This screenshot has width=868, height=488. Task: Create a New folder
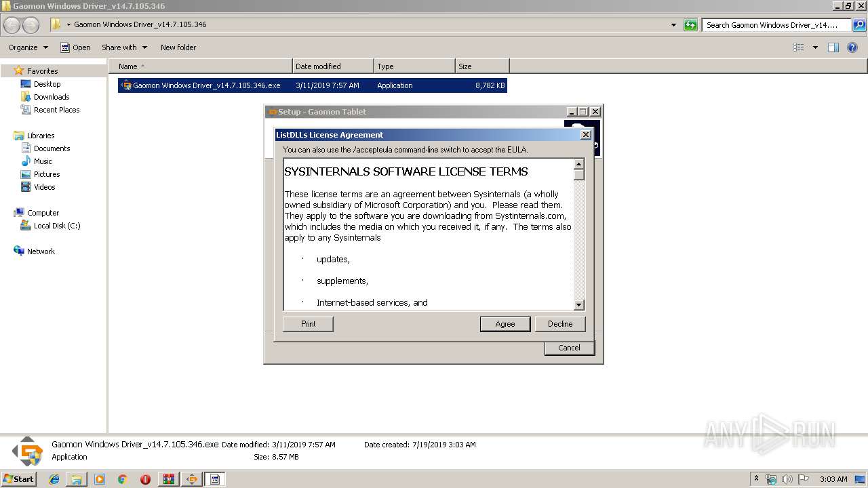pyautogui.click(x=178, y=47)
